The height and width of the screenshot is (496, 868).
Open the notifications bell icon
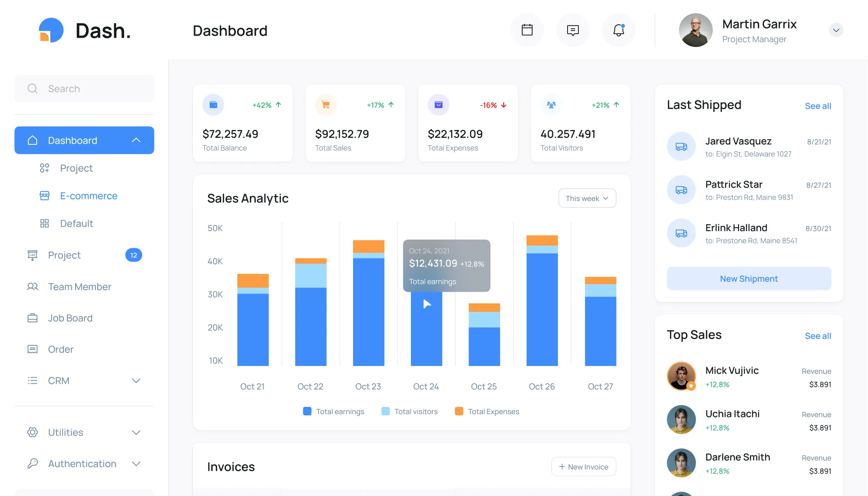click(x=619, y=30)
